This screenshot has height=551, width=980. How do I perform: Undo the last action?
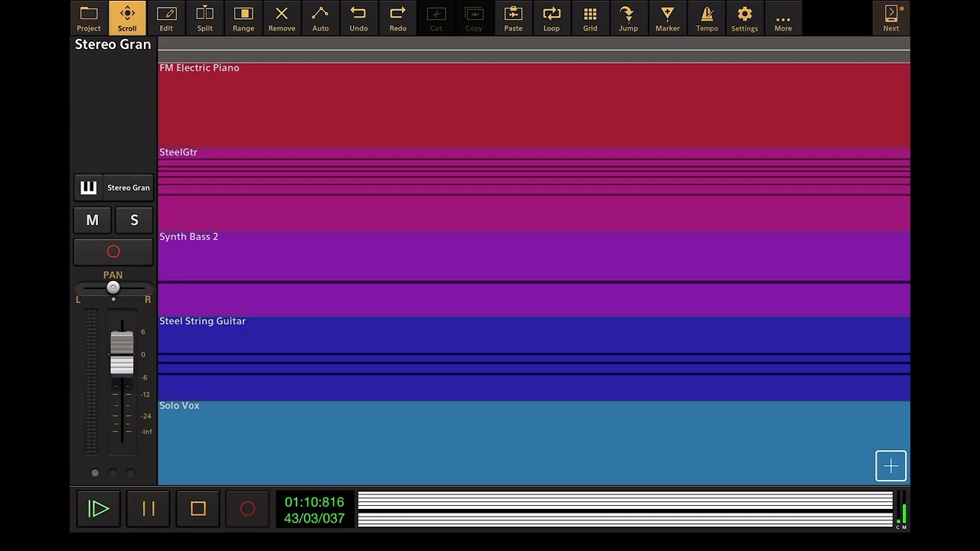pyautogui.click(x=358, y=18)
